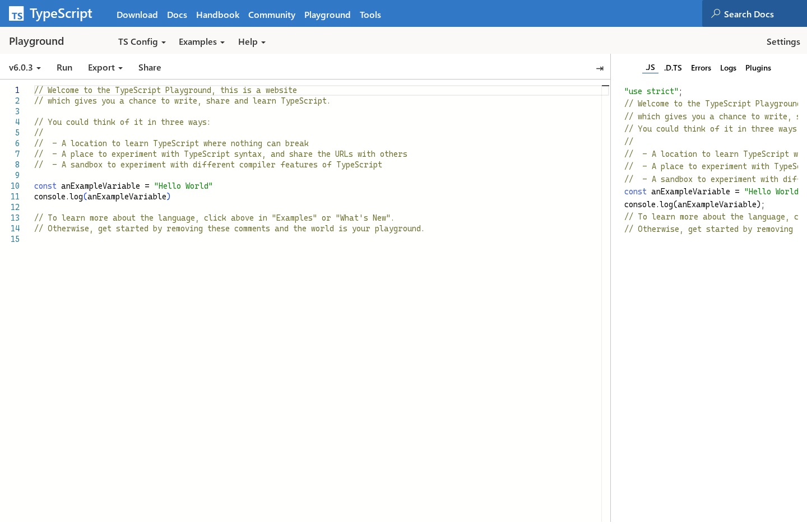
Task: Open the Tools page
Action: (370, 15)
